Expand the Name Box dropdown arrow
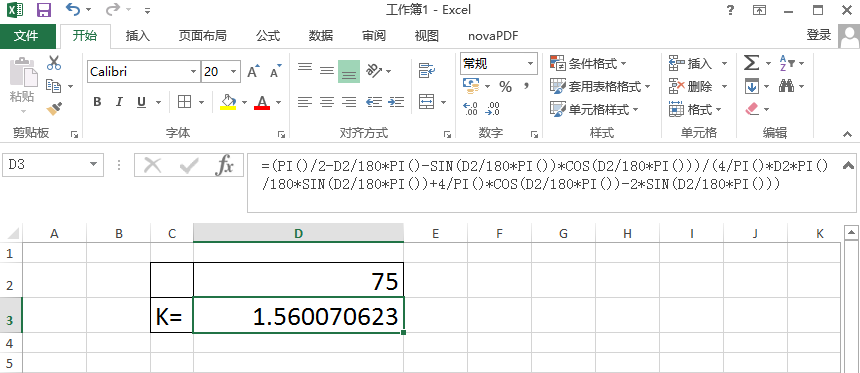Screen dimensions: 860x373 [94, 165]
